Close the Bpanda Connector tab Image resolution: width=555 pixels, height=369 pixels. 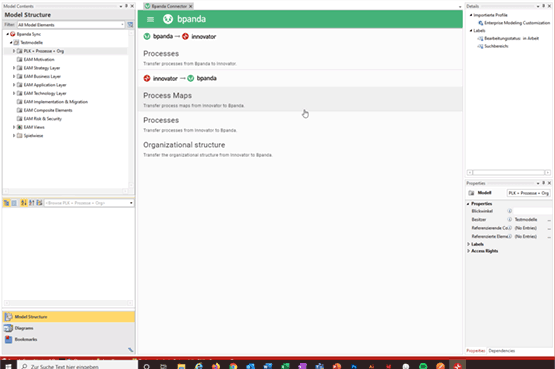click(x=191, y=6)
